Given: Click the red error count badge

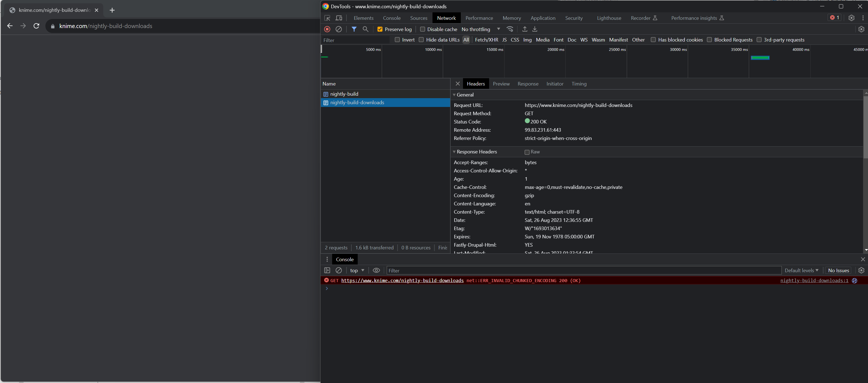Looking at the screenshot, I should coord(835,18).
